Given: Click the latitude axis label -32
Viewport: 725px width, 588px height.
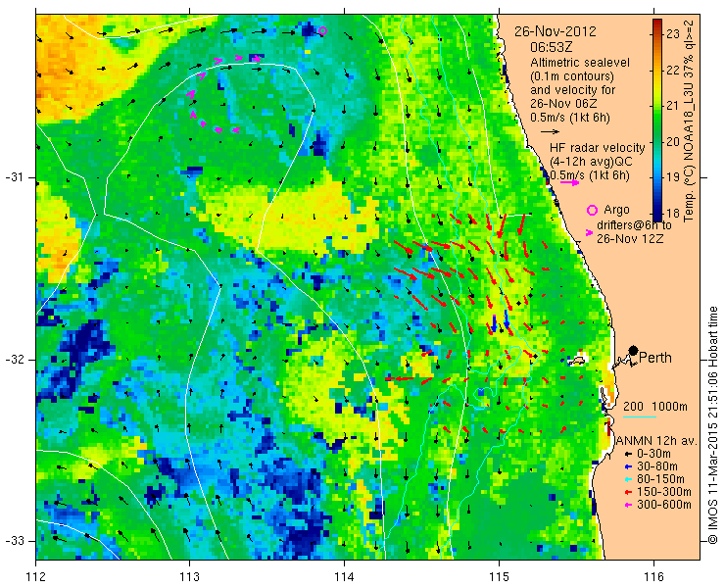Looking at the screenshot, I should (14, 360).
